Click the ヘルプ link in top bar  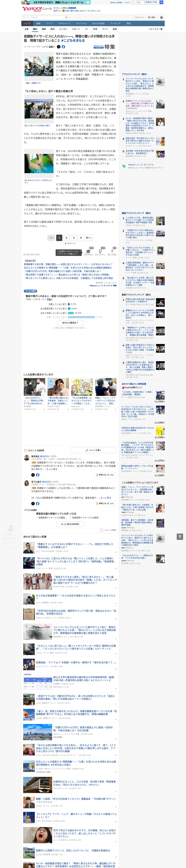[x=127, y=2]
